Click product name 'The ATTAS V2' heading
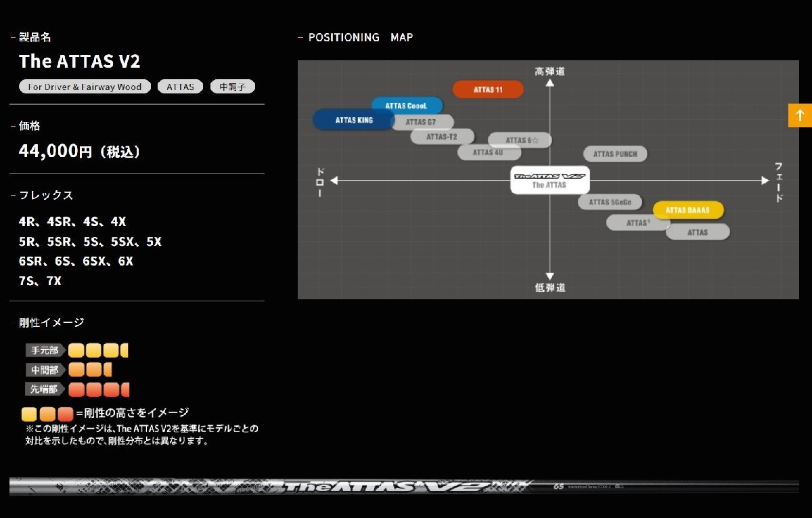812x518 pixels. (x=80, y=61)
